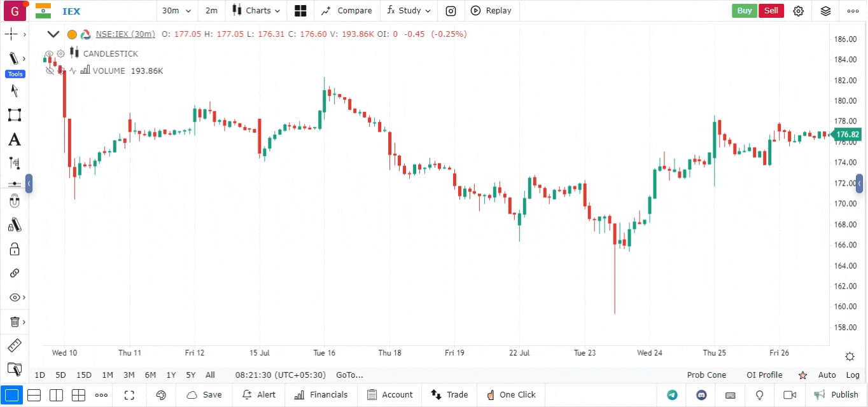Click the red Sell button
Image resolution: width=868 pixels, height=407 pixels.
pos(771,11)
